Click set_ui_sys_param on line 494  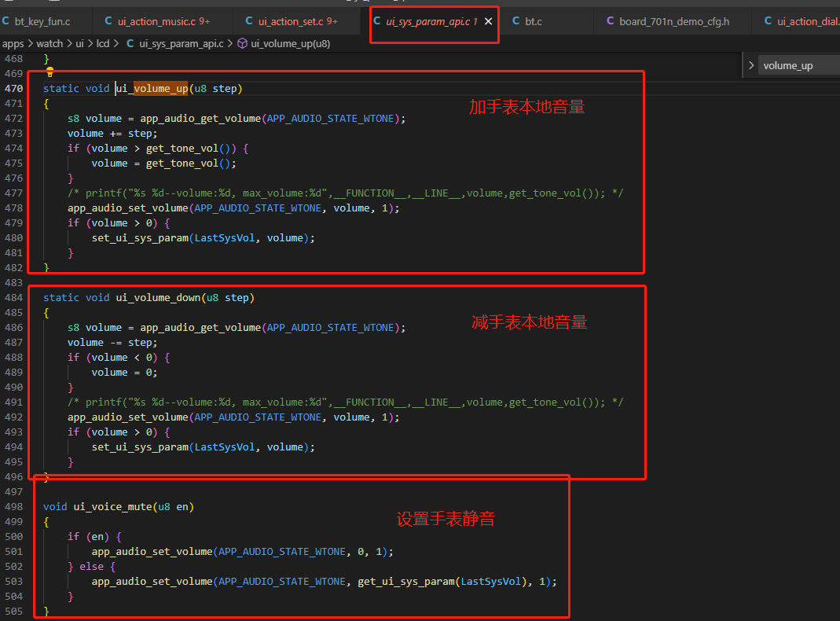tap(140, 446)
